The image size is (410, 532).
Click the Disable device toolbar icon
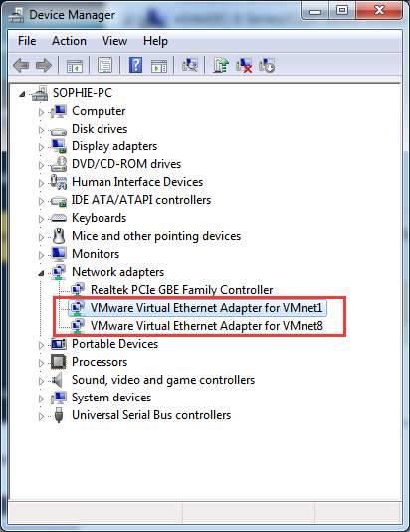tap(267, 65)
